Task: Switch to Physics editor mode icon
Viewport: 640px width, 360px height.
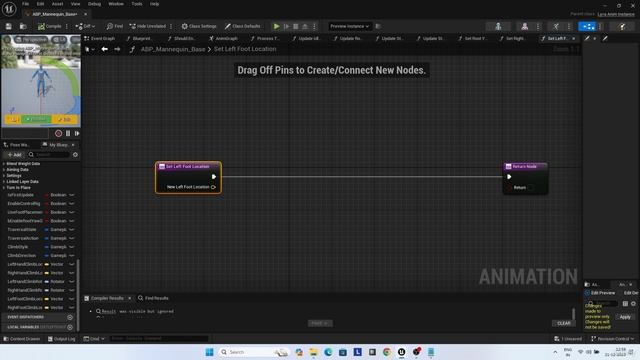Action: point(622,27)
